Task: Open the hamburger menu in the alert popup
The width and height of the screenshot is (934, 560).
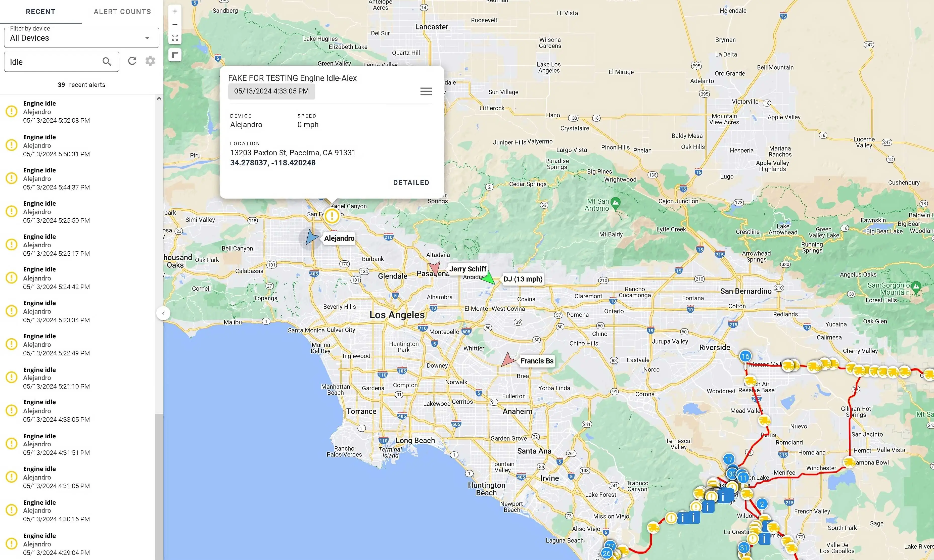Action: [x=426, y=91]
